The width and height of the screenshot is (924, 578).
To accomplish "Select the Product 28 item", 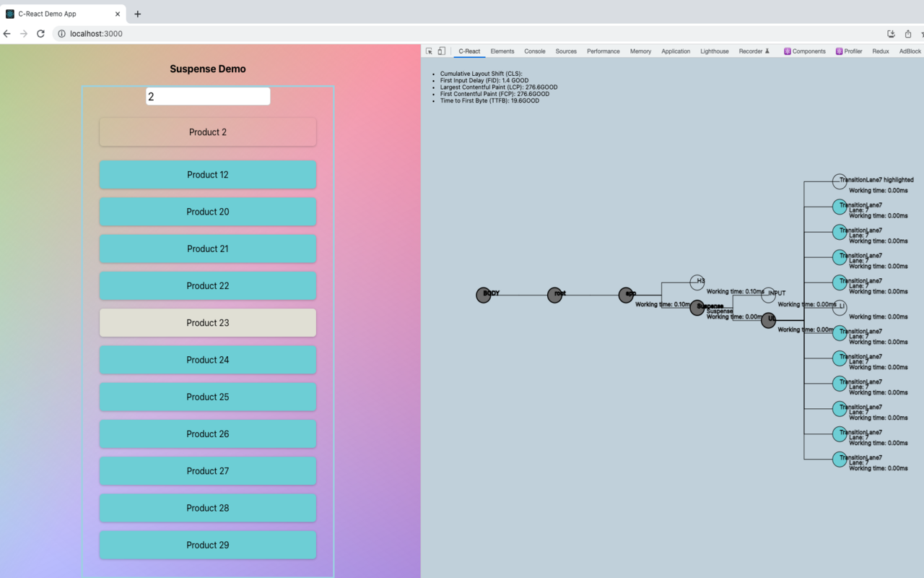I will pos(208,508).
